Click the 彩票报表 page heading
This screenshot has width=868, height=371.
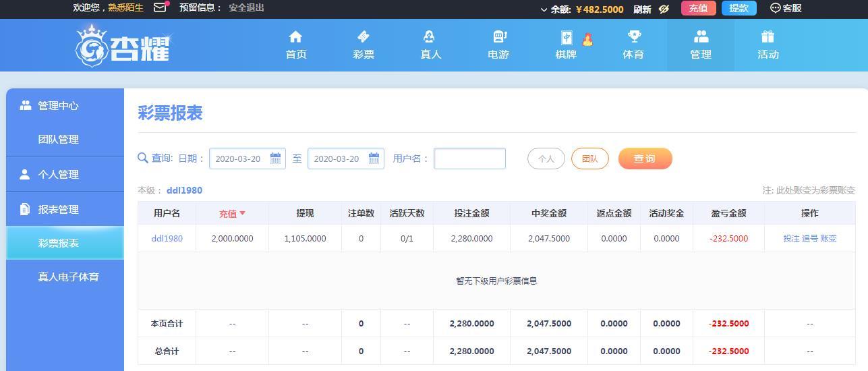pyautogui.click(x=170, y=113)
